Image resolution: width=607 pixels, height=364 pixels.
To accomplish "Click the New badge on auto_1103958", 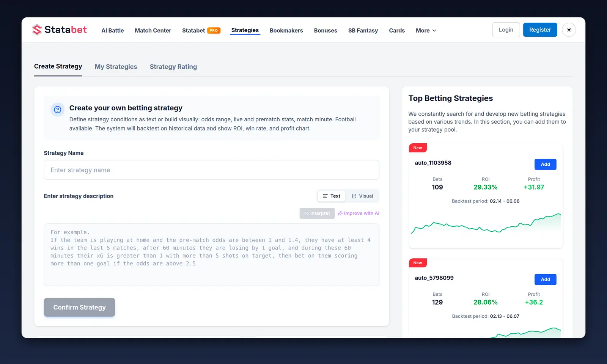I will coord(418,148).
